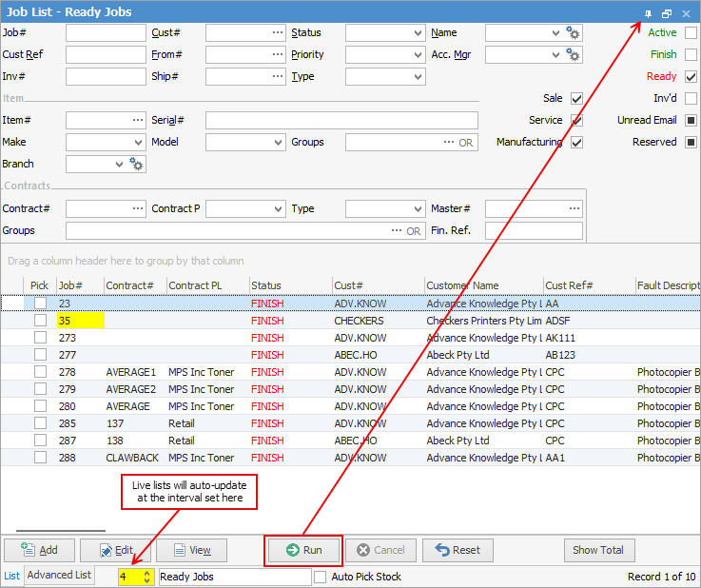Uncheck the Ready checkbox

(x=691, y=76)
